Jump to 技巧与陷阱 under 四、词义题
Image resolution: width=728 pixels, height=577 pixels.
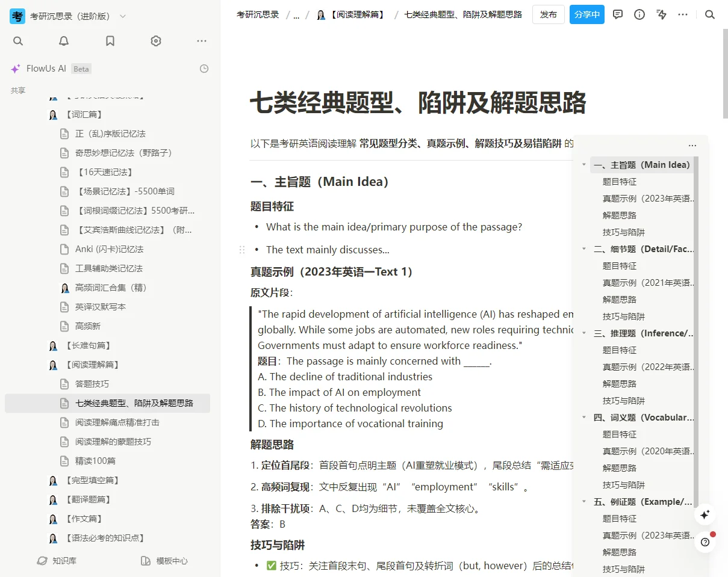click(624, 485)
